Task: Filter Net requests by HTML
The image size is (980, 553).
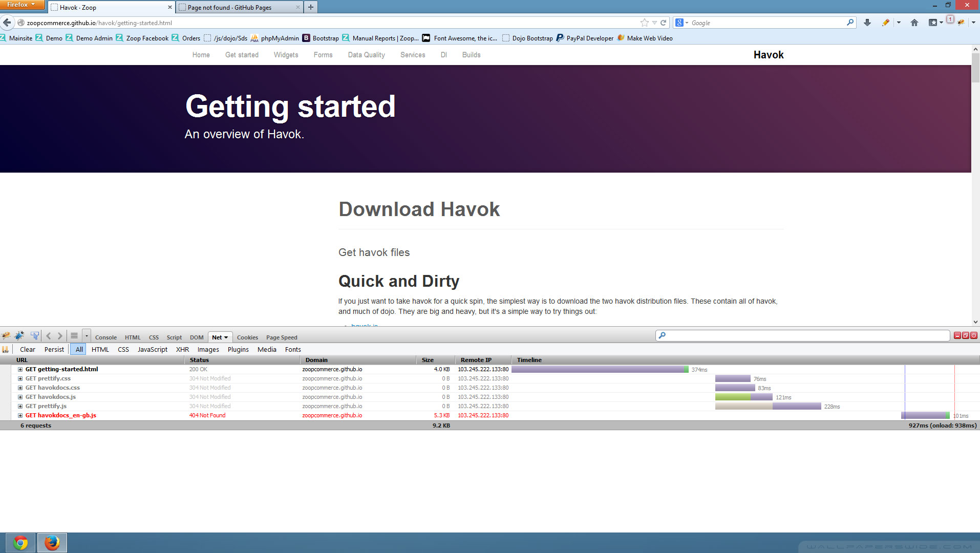Action: click(100, 349)
